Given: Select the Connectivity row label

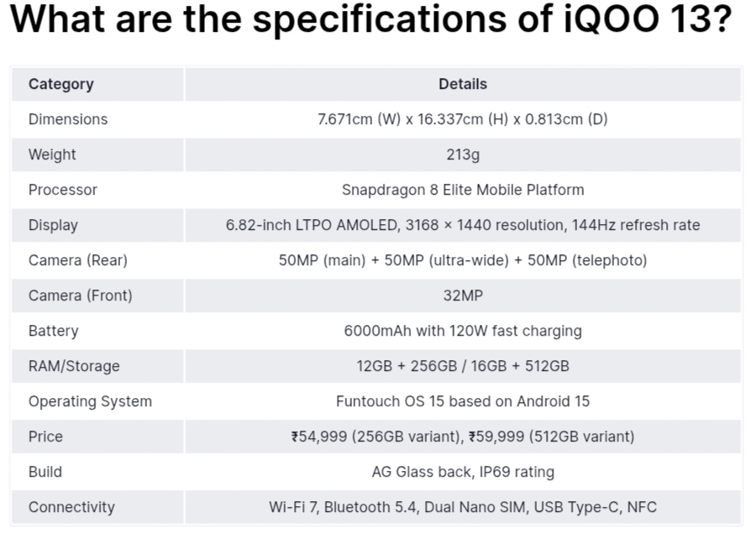Looking at the screenshot, I should [71, 507].
